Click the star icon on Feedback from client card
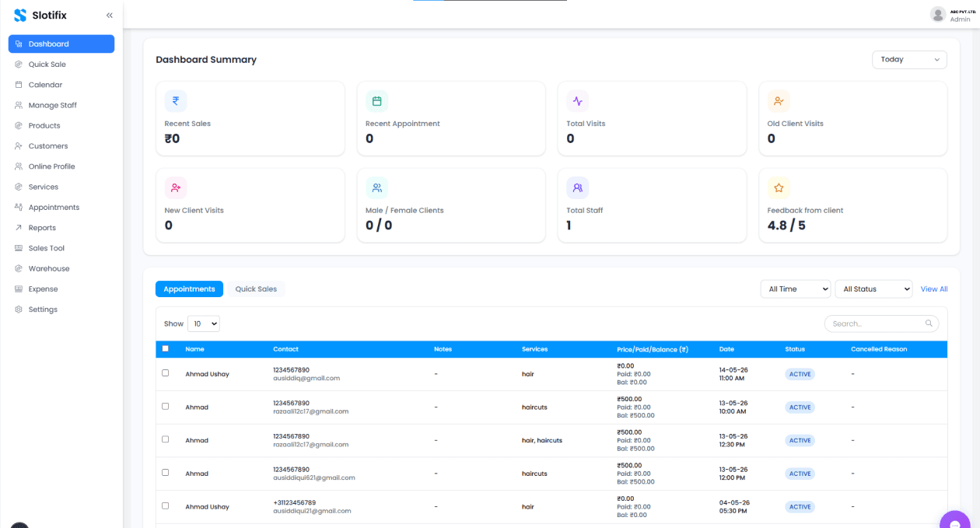Screen dimensions: 980x528 (779, 188)
